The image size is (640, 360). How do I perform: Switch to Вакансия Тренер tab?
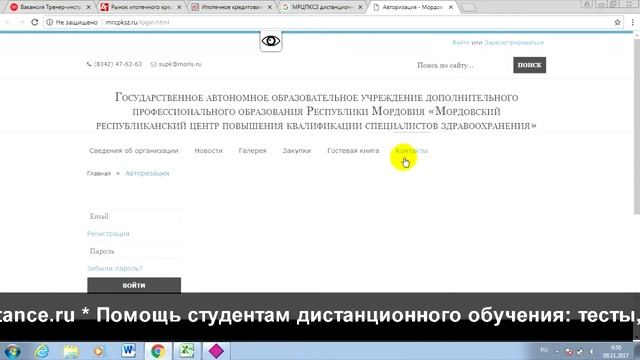50,7
